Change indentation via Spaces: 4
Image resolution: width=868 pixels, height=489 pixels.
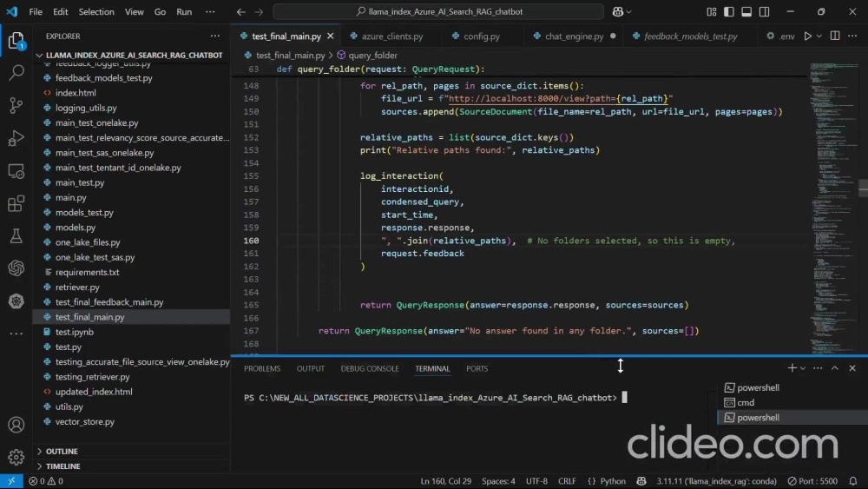[x=498, y=480]
